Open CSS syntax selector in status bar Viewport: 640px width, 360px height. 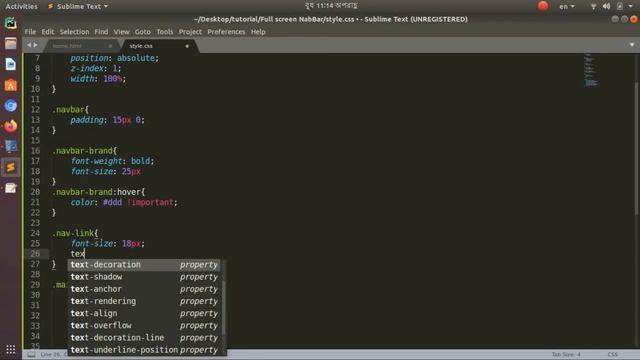pyautogui.click(x=612, y=355)
